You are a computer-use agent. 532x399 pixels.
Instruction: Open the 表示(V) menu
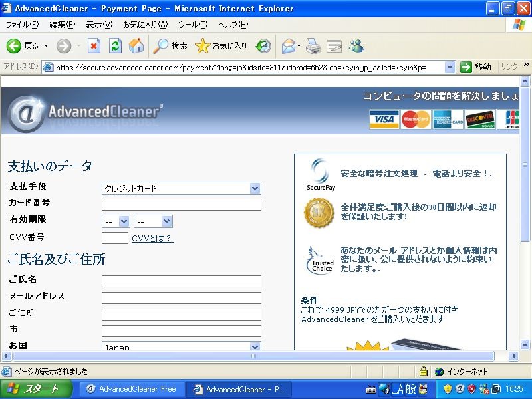coord(98,25)
